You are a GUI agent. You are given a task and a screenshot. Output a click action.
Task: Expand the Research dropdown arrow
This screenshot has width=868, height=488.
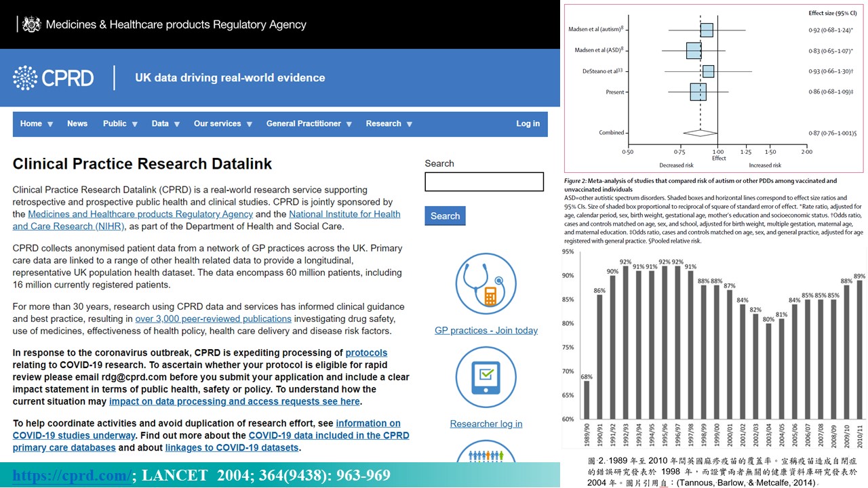point(410,124)
